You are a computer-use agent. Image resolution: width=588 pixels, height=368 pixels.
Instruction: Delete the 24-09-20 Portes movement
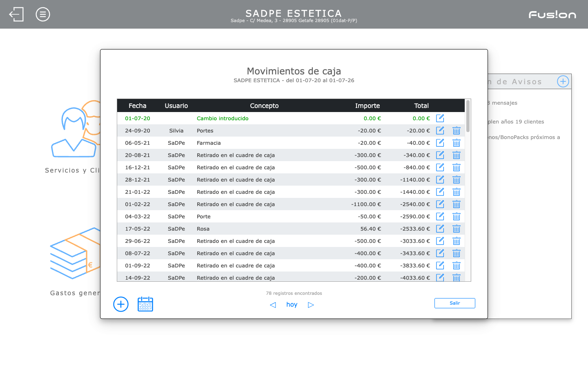pos(457,130)
